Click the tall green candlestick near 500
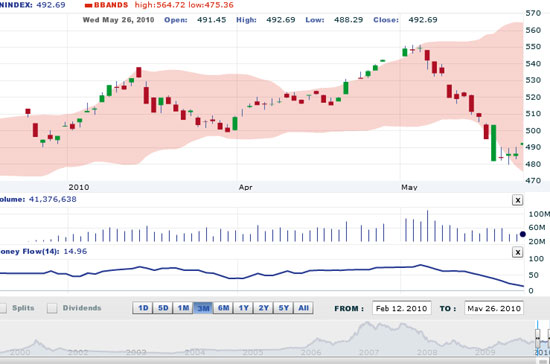Screen dimensions: 550x364 [494, 143]
